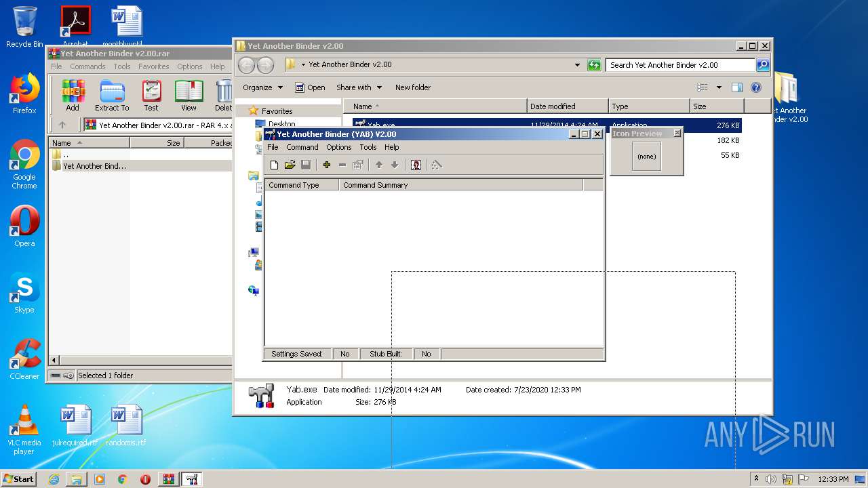
Task: Open command properties icon in YAB toolbar
Action: click(x=358, y=165)
